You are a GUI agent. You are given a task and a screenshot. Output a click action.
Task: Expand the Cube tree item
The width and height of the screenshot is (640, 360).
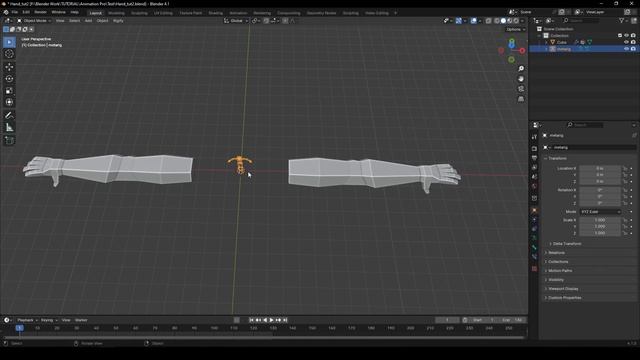pos(546,42)
